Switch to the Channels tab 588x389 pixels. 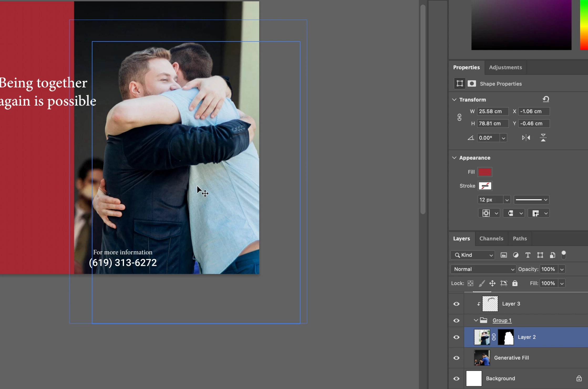491,239
